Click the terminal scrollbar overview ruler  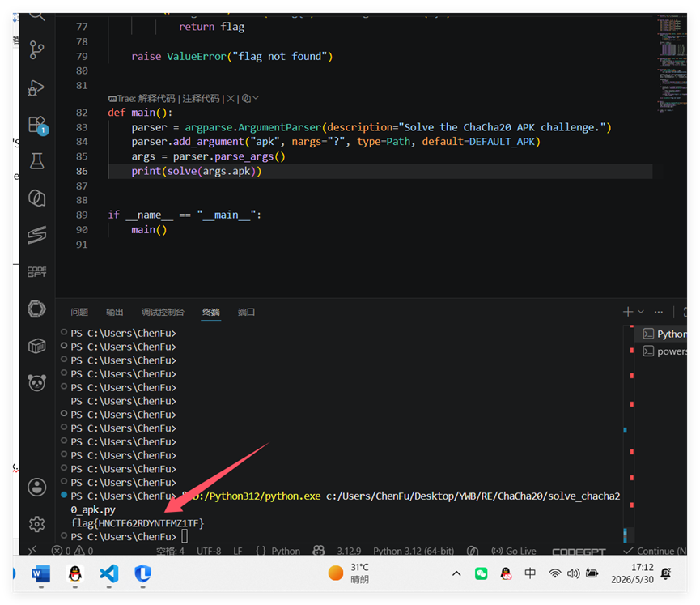tap(628, 433)
